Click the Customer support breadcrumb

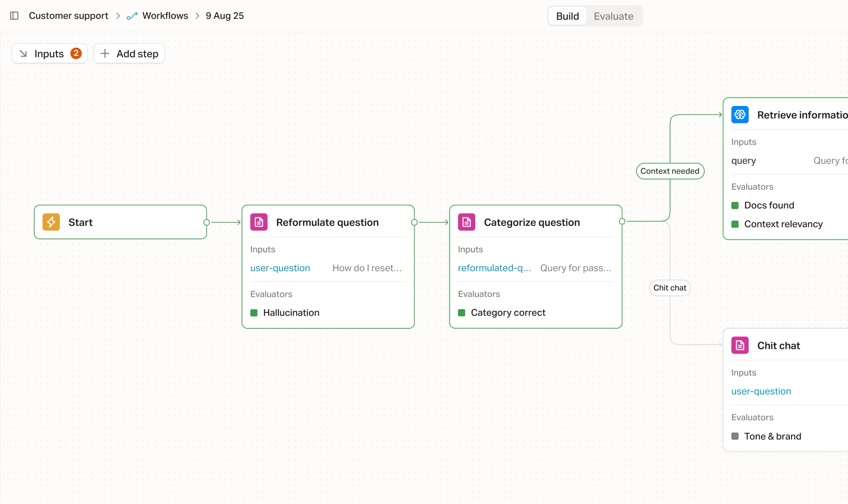tap(68, 16)
